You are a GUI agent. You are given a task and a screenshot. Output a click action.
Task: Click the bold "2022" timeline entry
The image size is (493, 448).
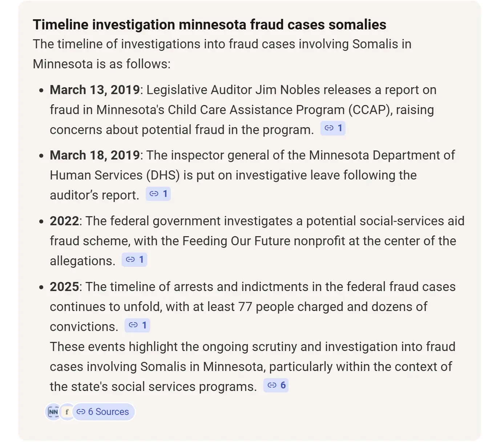[x=64, y=221]
